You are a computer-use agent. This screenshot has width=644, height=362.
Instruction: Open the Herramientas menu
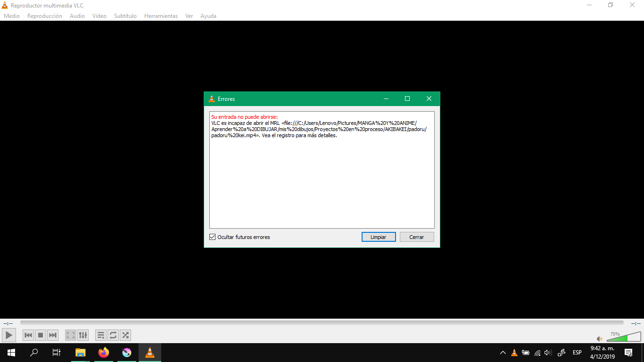click(161, 16)
